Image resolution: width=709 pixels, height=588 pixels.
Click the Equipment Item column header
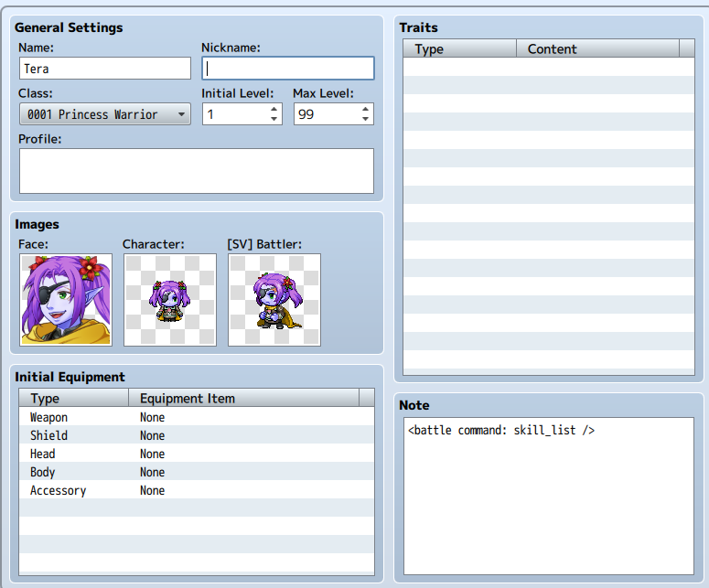coord(244,398)
